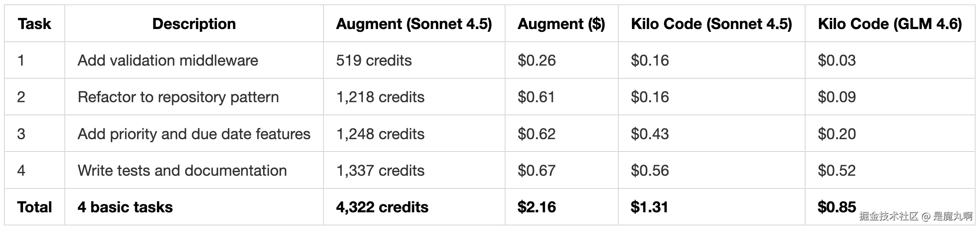Select the Add validation middleware cell
Viewport: 980px width, 229px height.
coord(194,60)
